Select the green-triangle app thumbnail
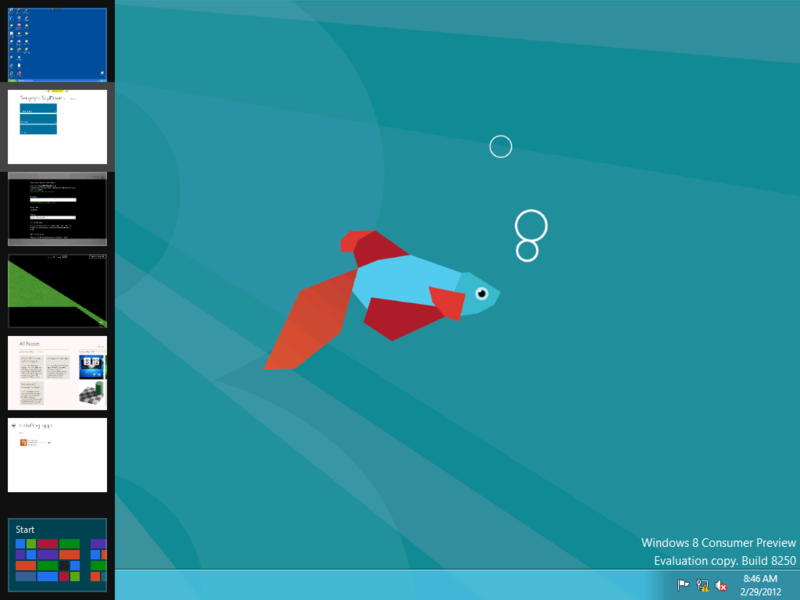 [x=57, y=292]
